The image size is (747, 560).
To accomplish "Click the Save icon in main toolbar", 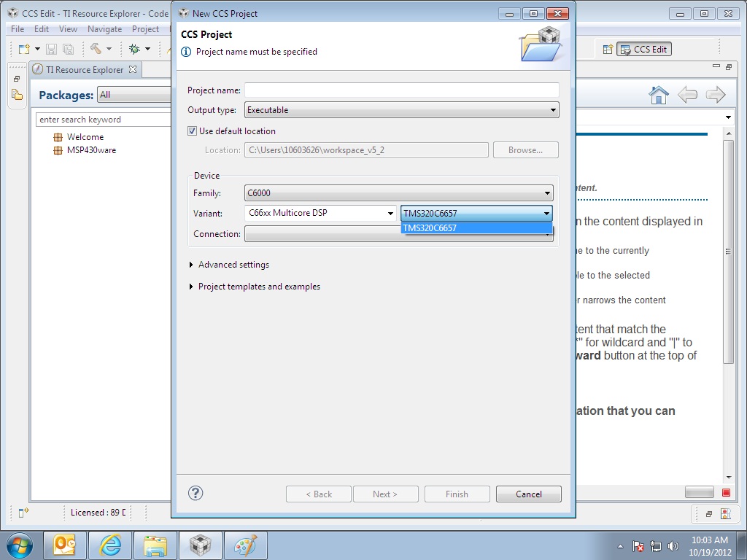I will (52, 49).
